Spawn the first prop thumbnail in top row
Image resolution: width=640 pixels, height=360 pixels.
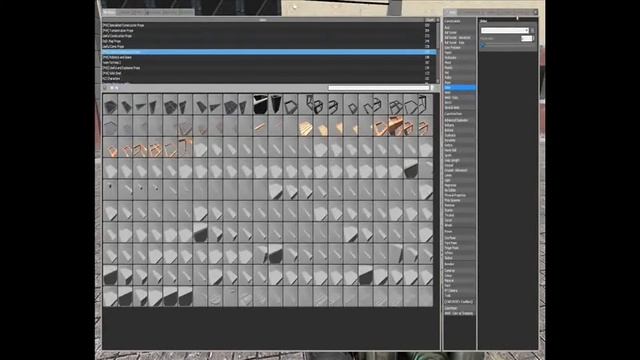[110, 104]
